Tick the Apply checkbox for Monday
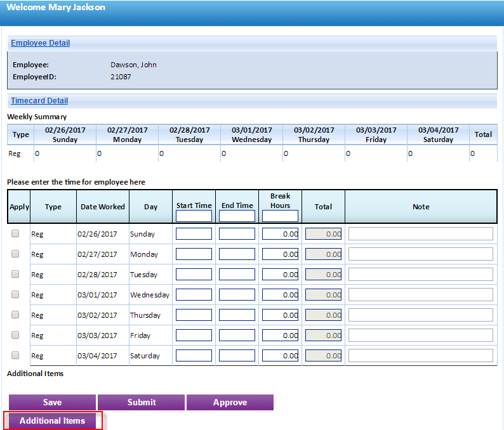The image size is (504, 430). coord(15,254)
